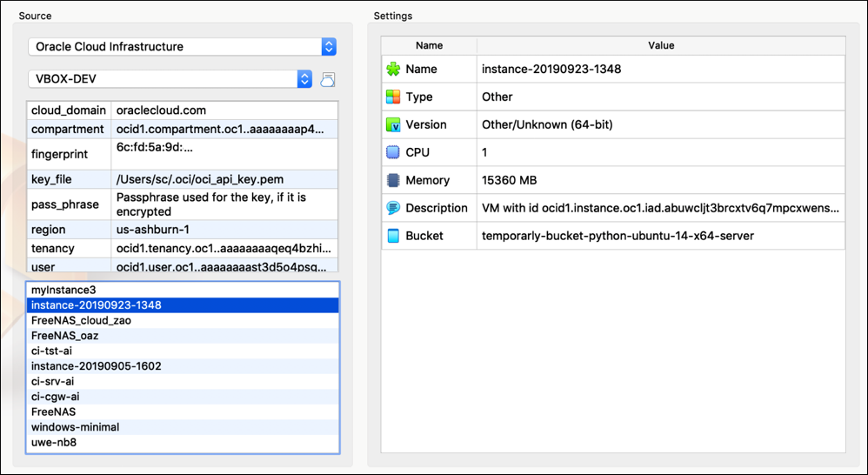Click the Memory chip icon
This screenshot has height=475, width=868.
[393, 180]
